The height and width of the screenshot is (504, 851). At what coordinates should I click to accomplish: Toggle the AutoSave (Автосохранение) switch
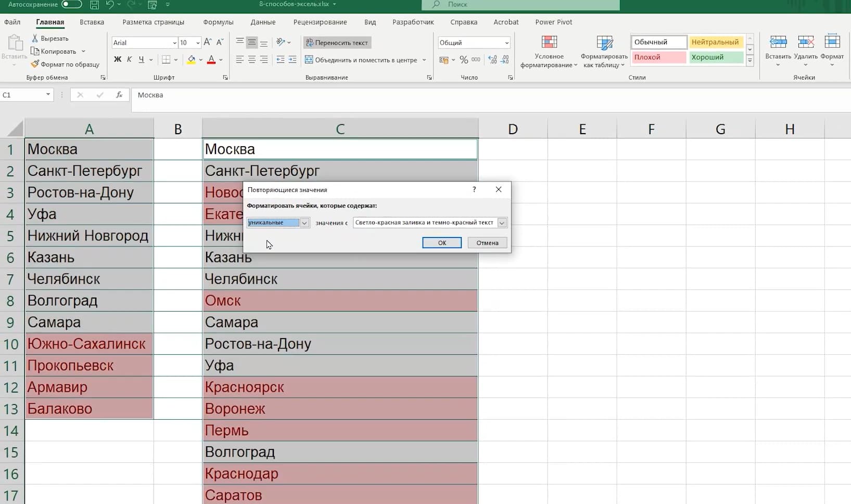click(71, 5)
